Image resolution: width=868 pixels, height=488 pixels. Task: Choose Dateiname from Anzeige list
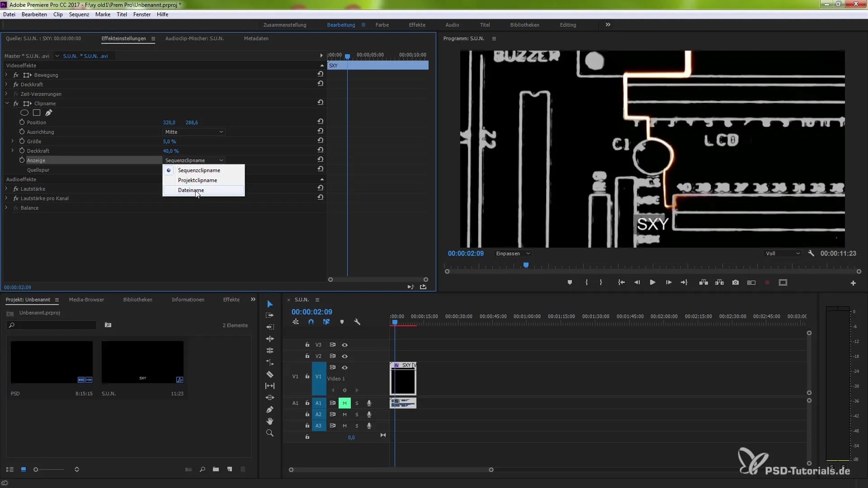pos(203,190)
